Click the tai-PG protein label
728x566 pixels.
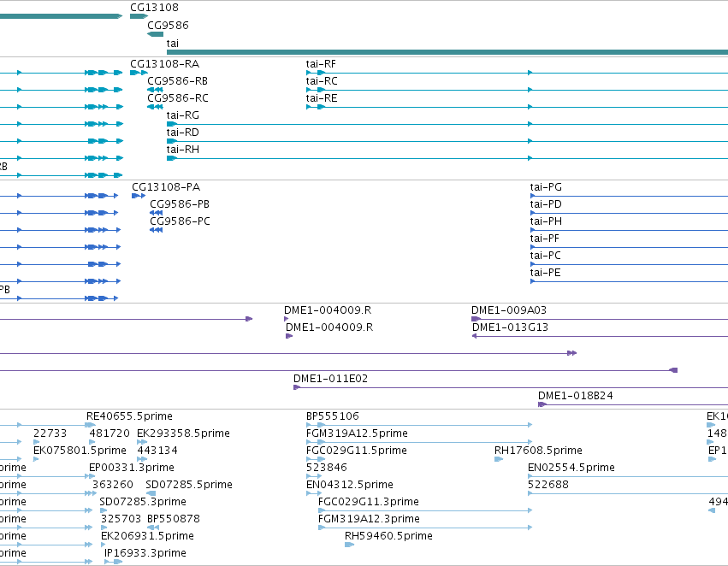point(546,187)
